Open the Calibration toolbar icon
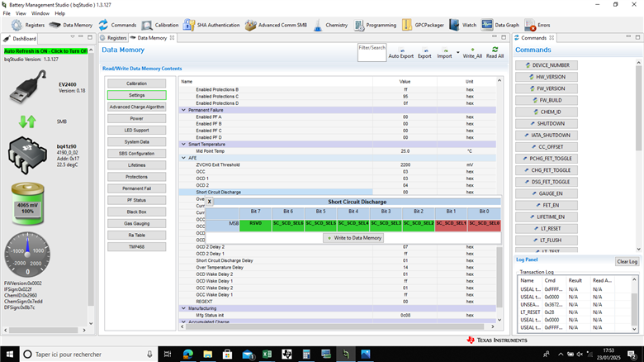Screen dimensions: 644x362 [147, 25]
